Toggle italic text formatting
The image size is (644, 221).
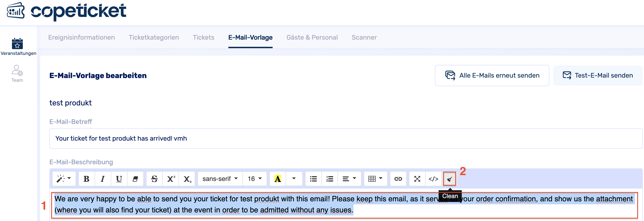click(102, 179)
